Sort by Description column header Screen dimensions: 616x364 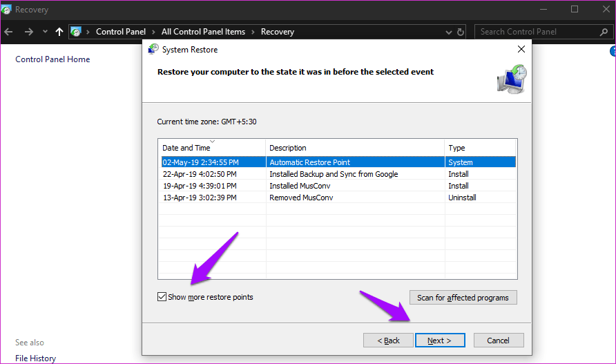coord(355,148)
